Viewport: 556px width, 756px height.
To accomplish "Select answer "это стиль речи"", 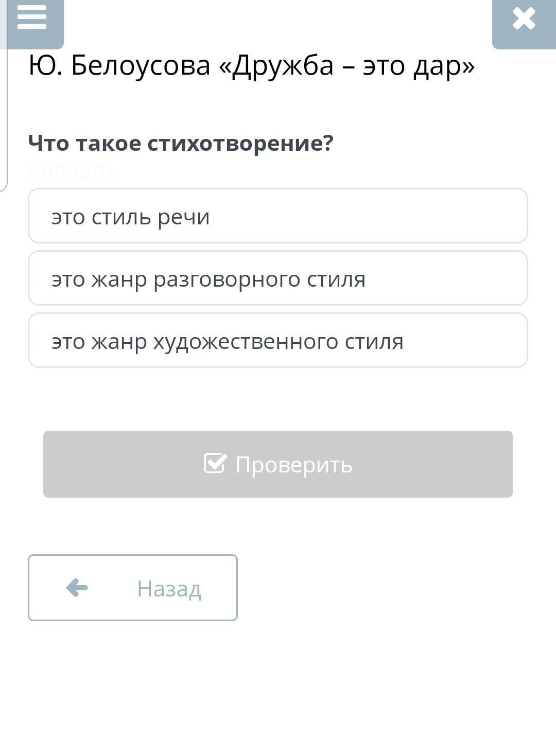I will (x=277, y=216).
